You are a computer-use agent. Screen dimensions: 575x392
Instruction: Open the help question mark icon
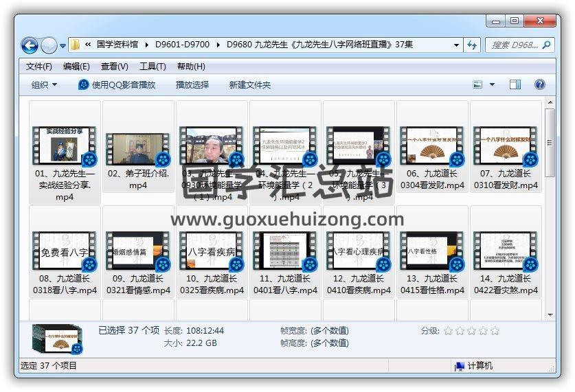[539, 84]
